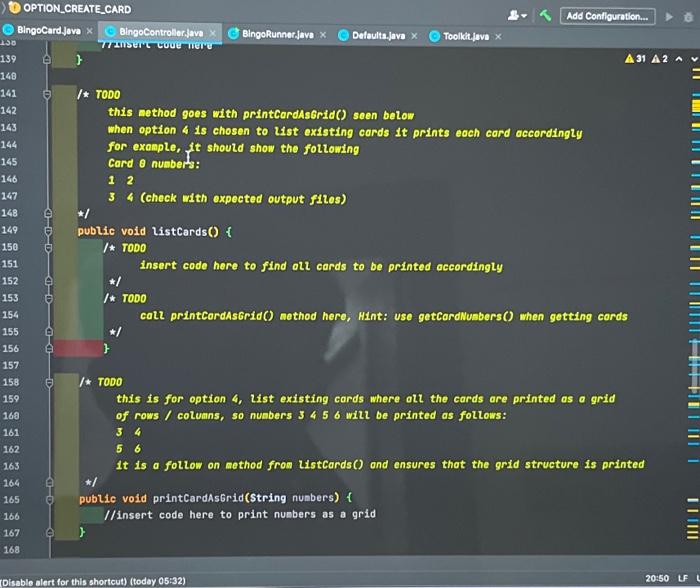Close the Defaults.java tab

tap(414, 36)
